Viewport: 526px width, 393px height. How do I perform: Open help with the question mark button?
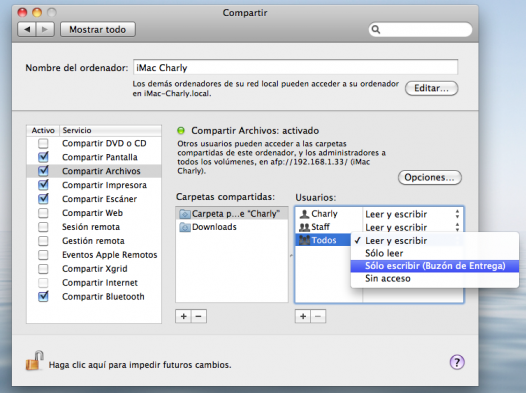tap(457, 362)
